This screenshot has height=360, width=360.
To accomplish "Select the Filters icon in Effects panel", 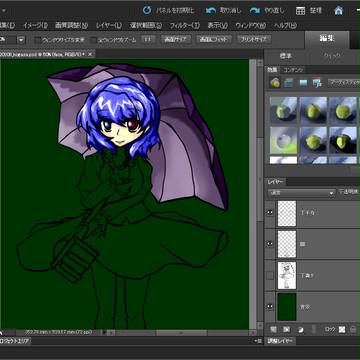I will [275, 83].
